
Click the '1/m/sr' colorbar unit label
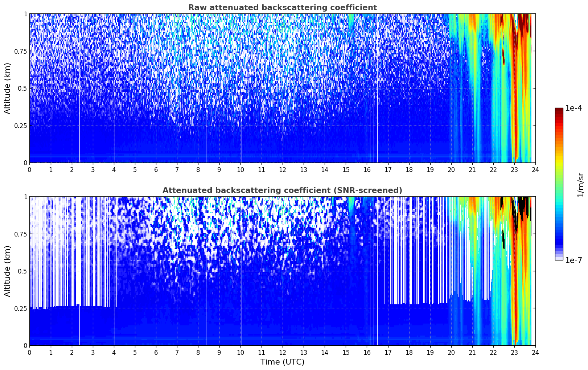point(580,185)
